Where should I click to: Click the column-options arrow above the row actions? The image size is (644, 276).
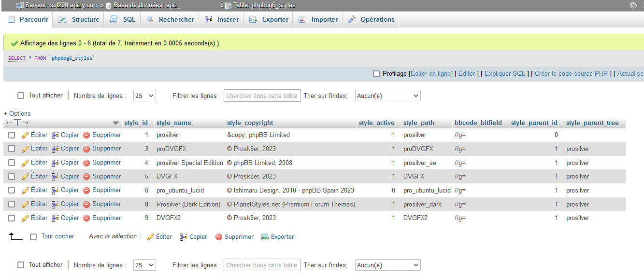[115, 123]
